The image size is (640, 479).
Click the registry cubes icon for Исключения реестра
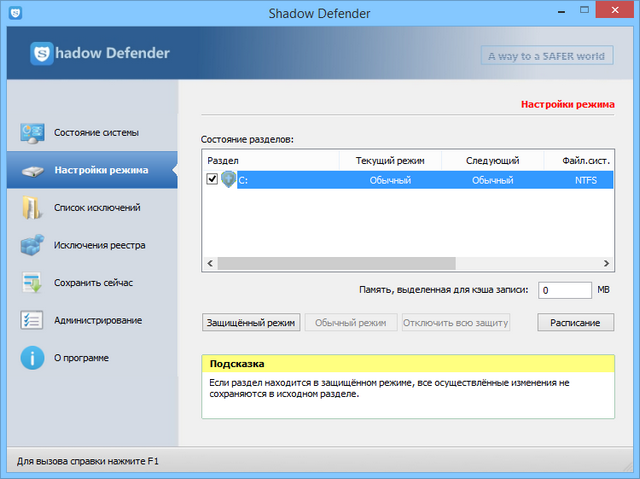(33, 245)
